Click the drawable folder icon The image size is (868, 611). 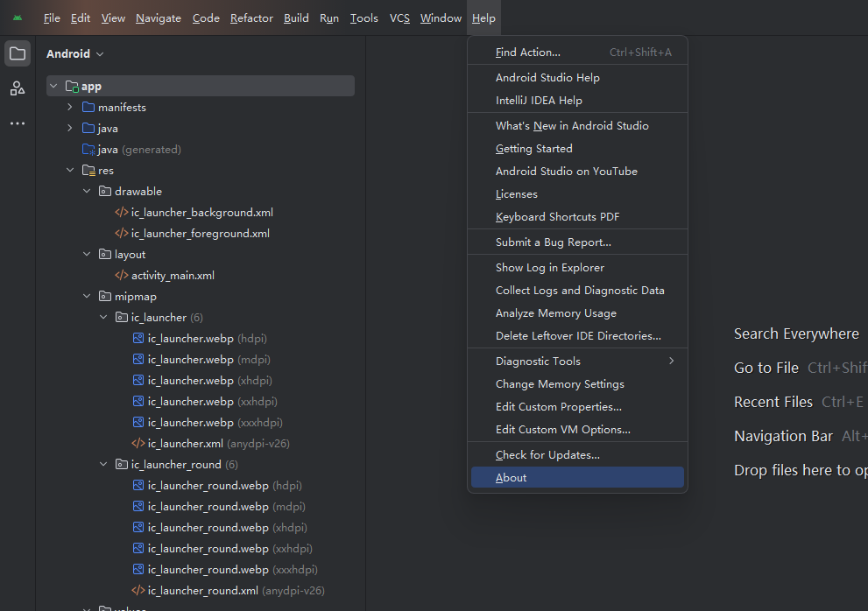(105, 192)
